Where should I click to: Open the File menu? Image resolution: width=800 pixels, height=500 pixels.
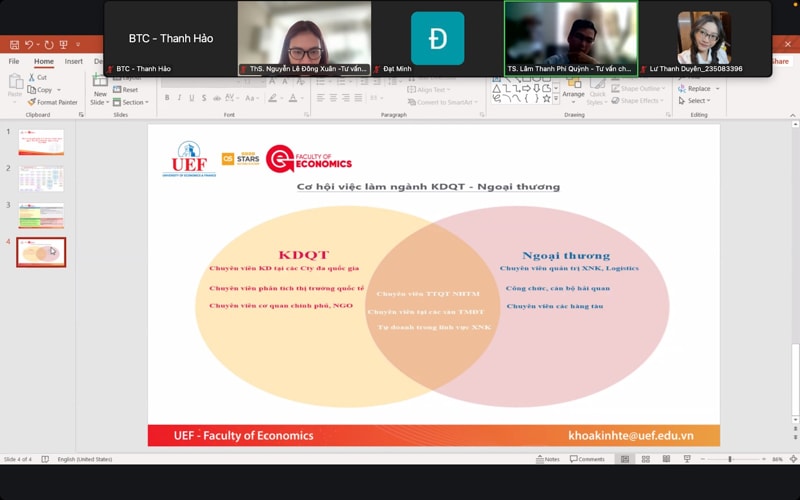(14, 61)
